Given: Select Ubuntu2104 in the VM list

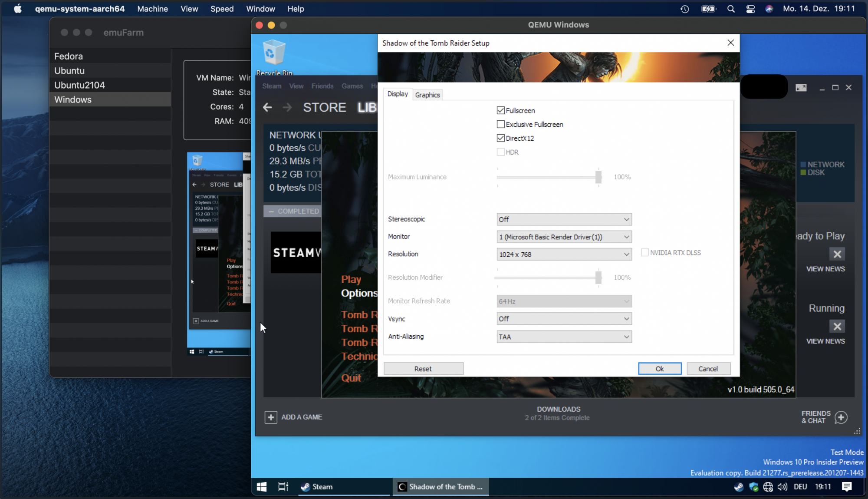Looking at the screenshot, I should [x=79, y=85].
